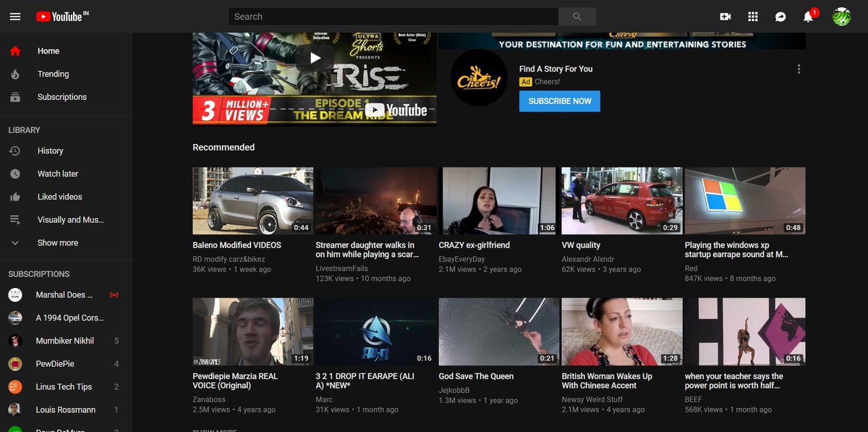868x432 pixels.
Task: Select the Recommended section heading
Action: coord(224,147)
